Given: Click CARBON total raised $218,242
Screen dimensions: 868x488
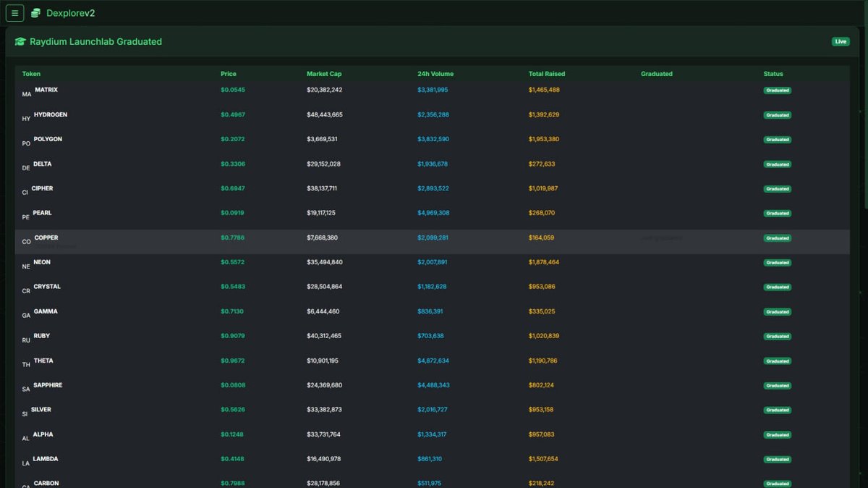Looking at the screenshot, I should [x=542, y=483].
